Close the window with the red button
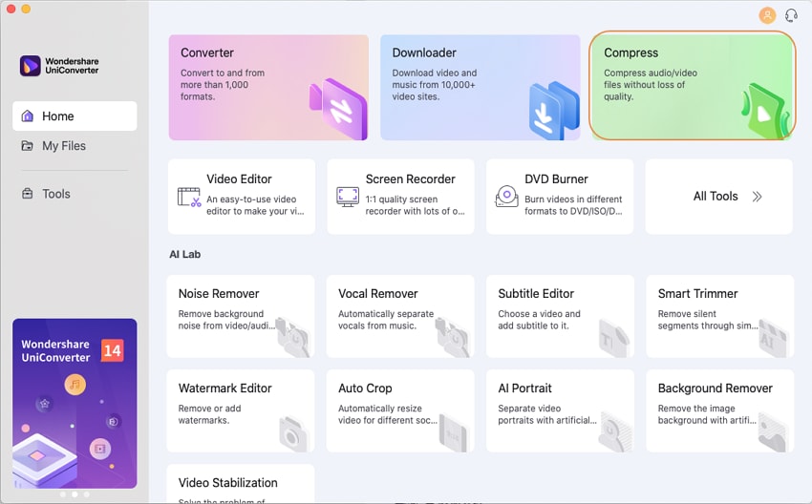The height and width of the screenshot is (504, 812). click(x=11, y=9)
